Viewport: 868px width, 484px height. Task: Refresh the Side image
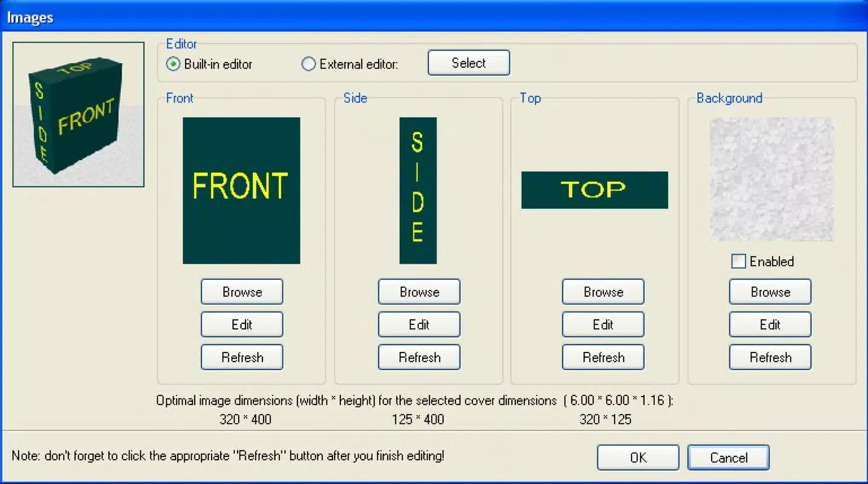click(419, 358)
